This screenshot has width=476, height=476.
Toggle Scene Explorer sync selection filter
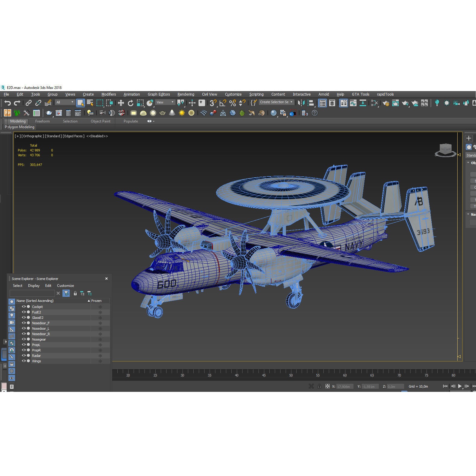[x=66, y=293]
